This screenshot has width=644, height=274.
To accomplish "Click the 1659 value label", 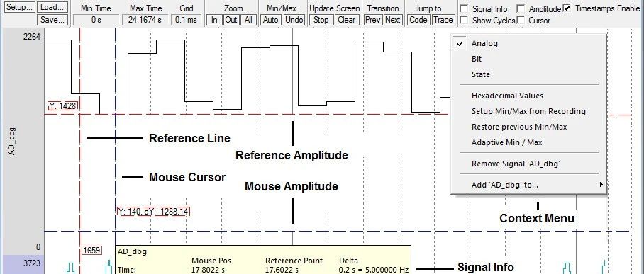I will coord(91,250).
